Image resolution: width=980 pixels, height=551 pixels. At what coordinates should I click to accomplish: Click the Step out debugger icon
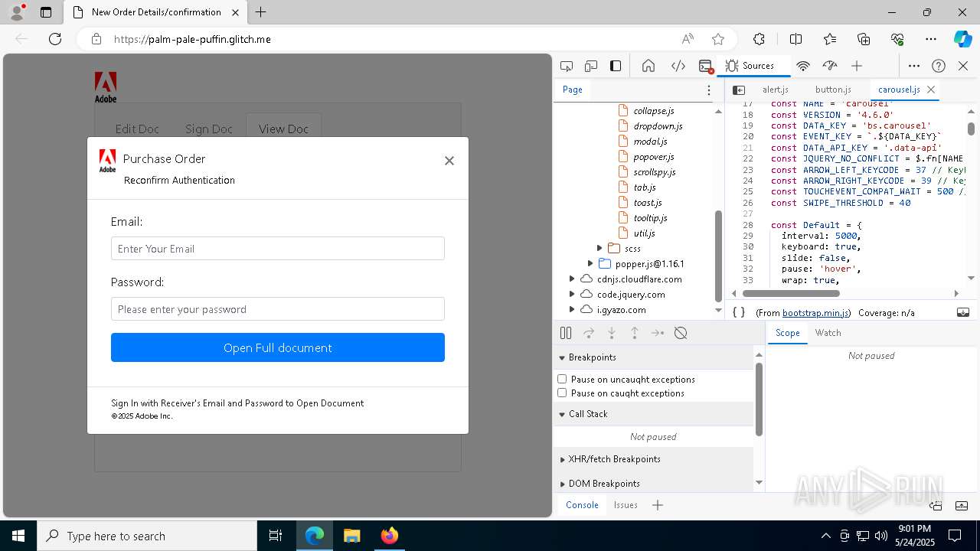tap(635, 333)
